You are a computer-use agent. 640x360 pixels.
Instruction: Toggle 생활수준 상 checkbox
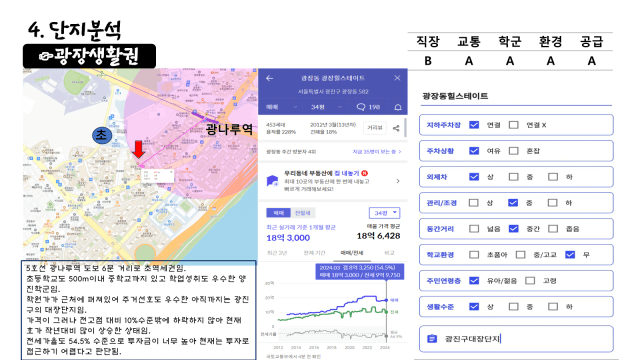[474, 307]
